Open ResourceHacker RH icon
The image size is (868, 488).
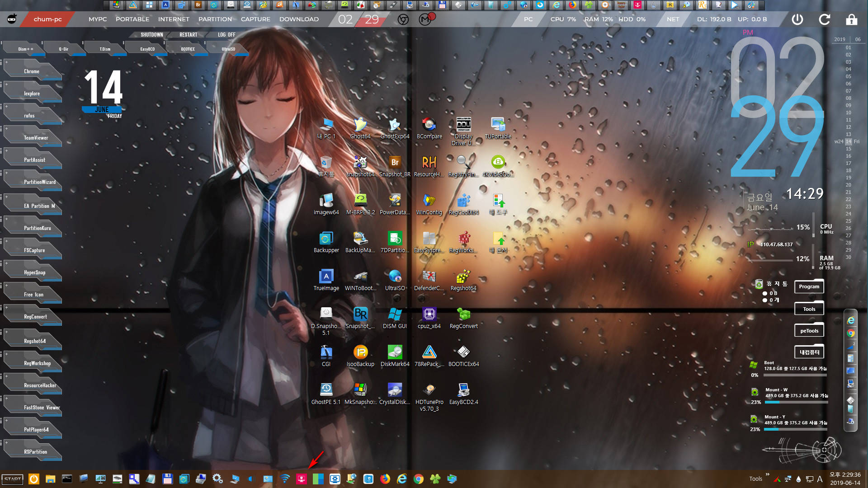pos(429,166)
